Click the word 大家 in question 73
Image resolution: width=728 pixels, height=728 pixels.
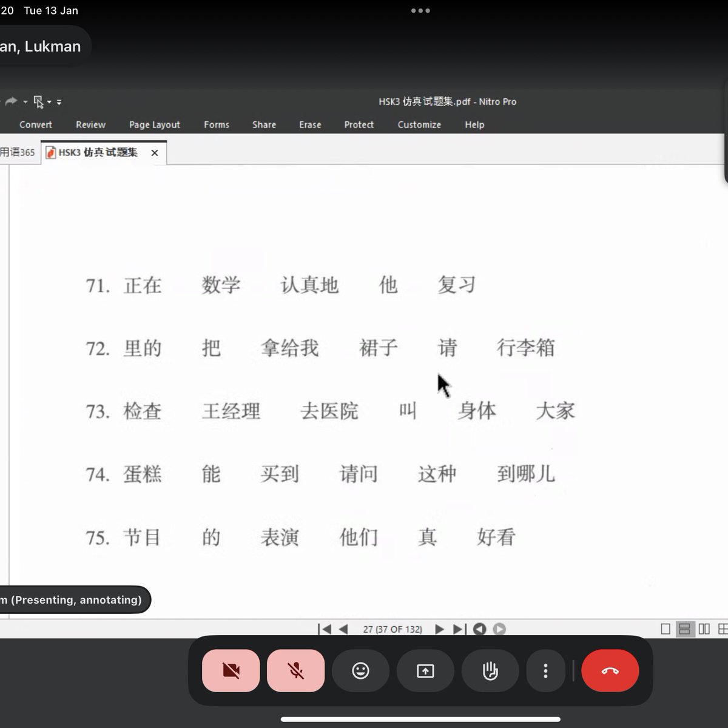(x=555, y=411)
